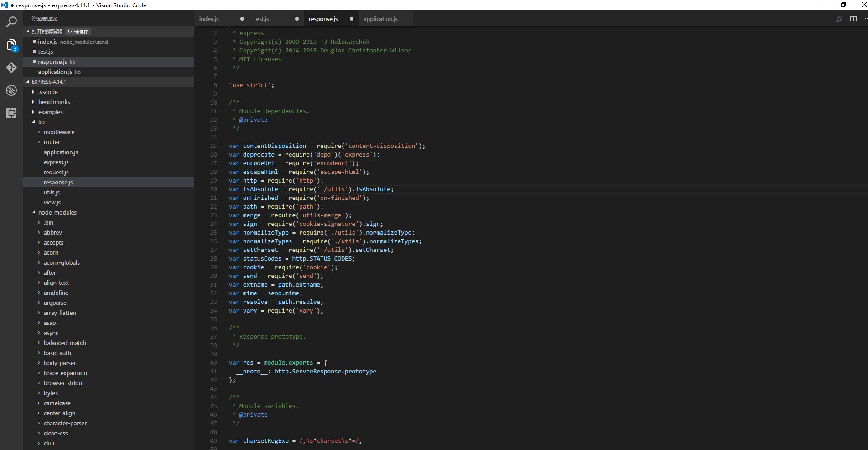
Task: Click the unsaved dot on response.js tab
Action: tap(352, 19)
